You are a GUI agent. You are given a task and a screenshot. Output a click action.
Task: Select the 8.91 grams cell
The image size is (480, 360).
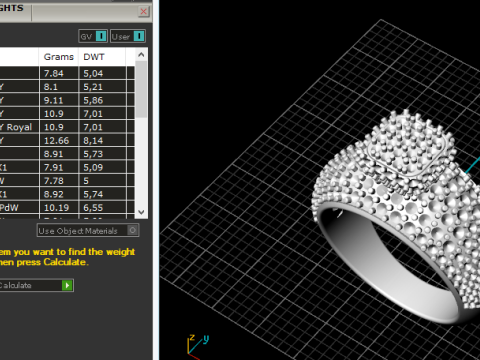[x=59, y=154]
